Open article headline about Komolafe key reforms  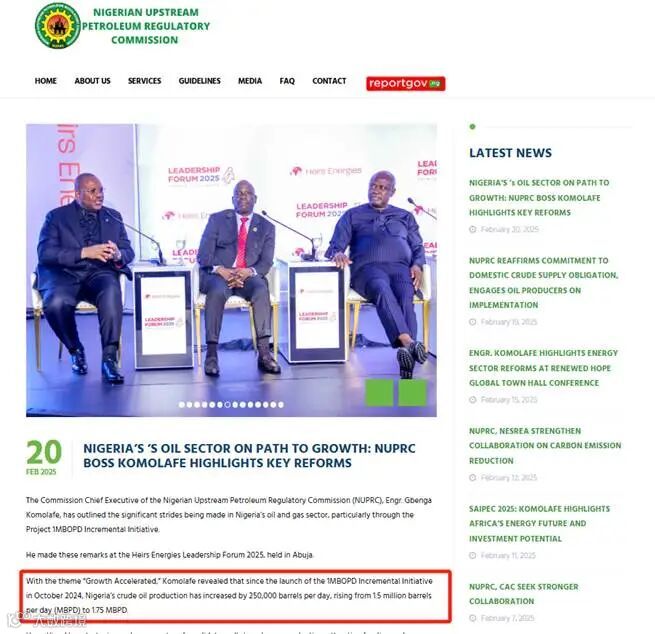(x=249, y=456)
